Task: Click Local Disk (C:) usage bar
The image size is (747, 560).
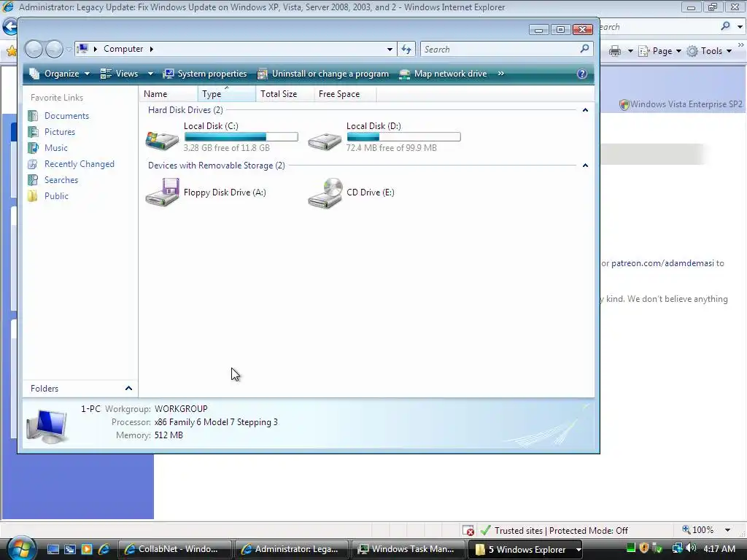Action: (241, 137)
